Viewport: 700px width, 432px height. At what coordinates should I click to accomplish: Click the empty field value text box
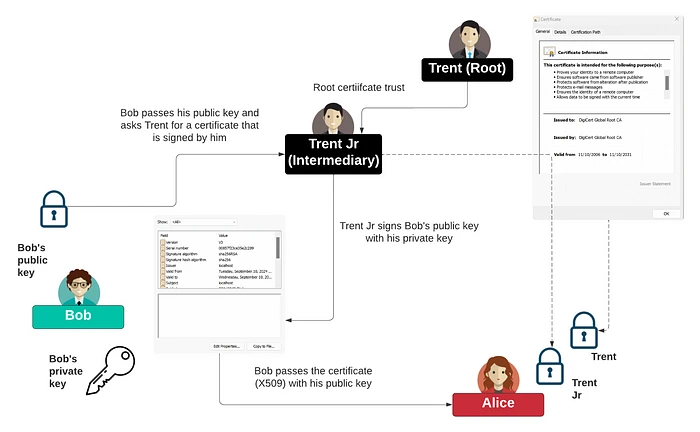[220, 315]
